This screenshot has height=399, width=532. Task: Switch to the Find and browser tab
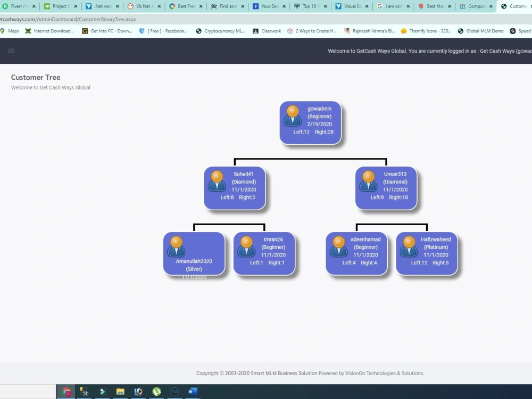[225, 6]
